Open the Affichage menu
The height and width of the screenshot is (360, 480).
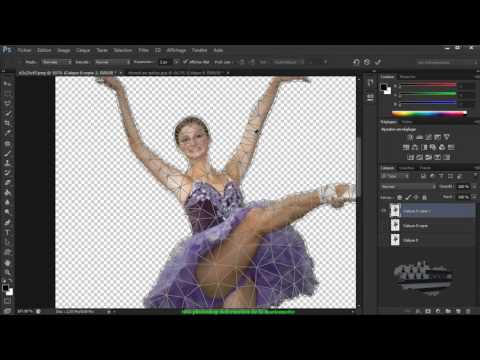176,50
